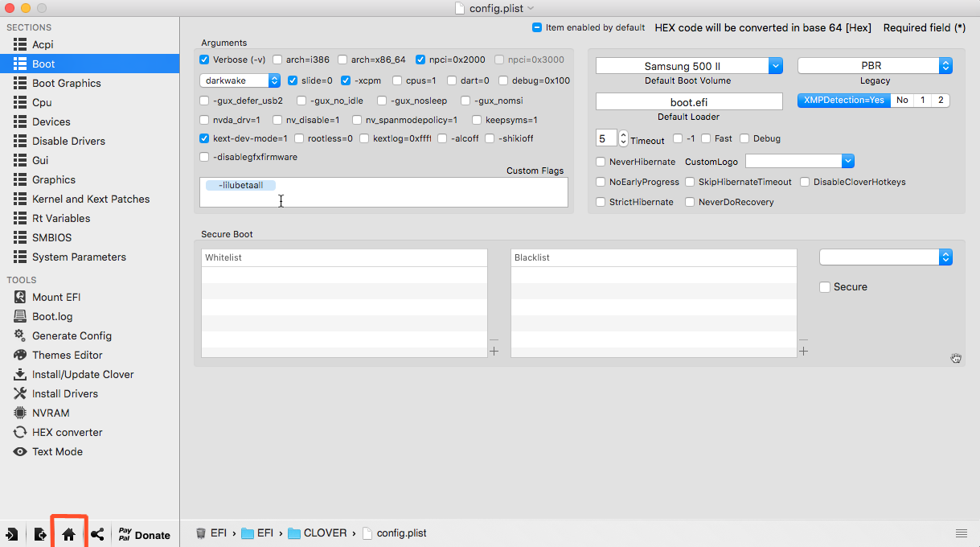Enable the nvda_drv=1 checkbox
Screen dimensions: 980x547
click(204, 120)
